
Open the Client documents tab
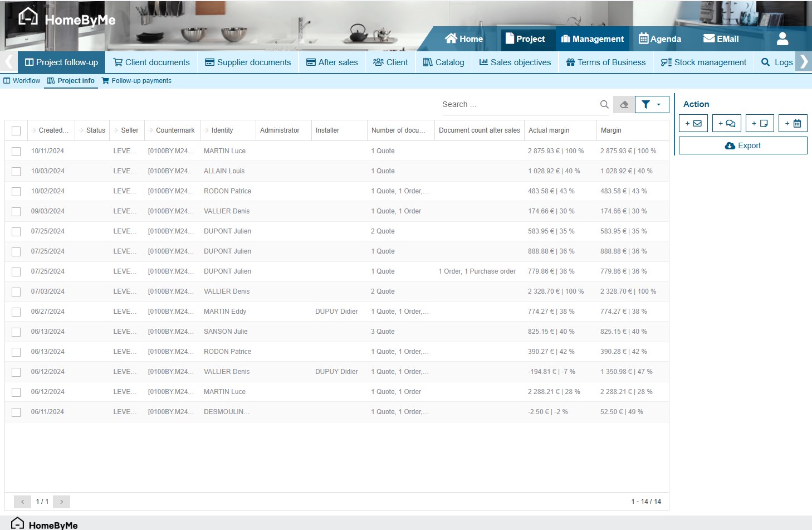pyautogui.click(x=151, y=62)
